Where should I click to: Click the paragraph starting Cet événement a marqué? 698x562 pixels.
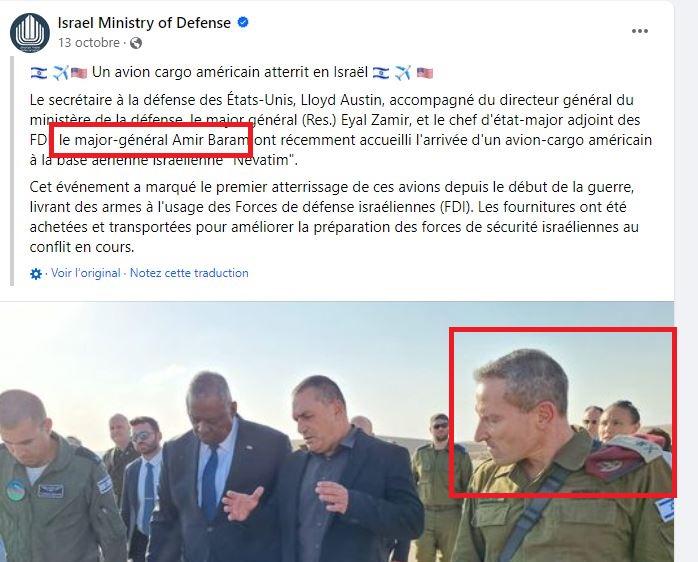334,217
